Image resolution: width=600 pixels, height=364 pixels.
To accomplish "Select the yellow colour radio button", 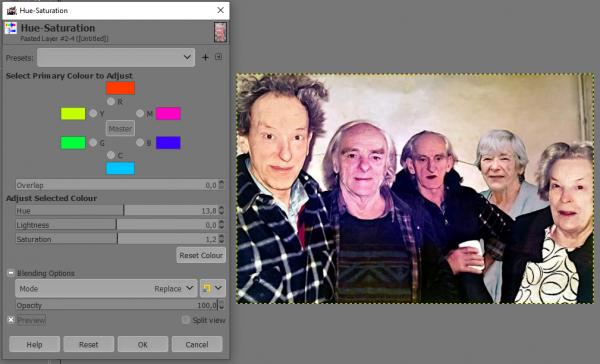I will [93, 113].
